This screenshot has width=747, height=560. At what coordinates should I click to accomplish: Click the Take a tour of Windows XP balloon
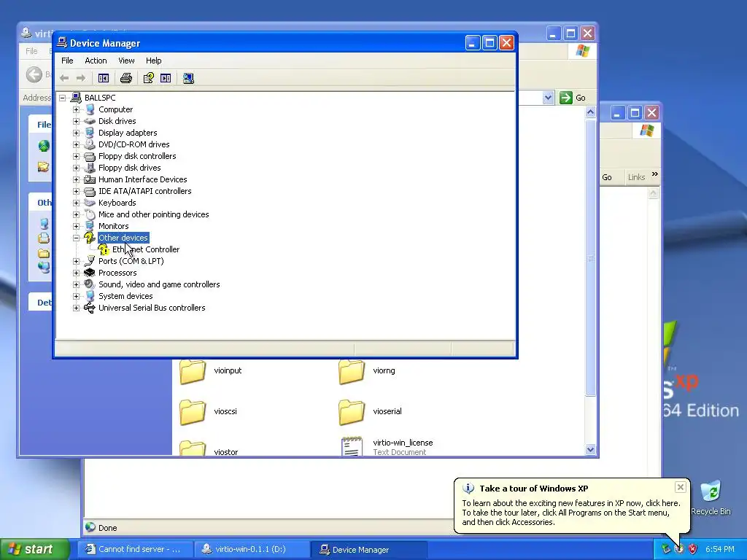[x=572, y=506]
